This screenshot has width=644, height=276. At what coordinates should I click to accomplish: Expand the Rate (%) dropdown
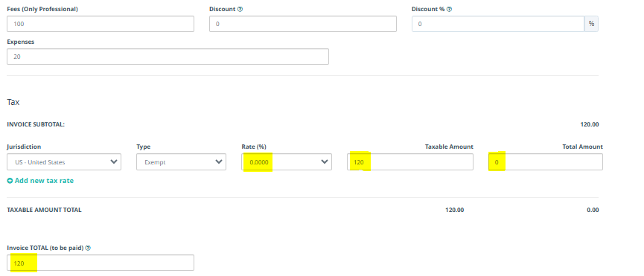click(x=287, y=162)
